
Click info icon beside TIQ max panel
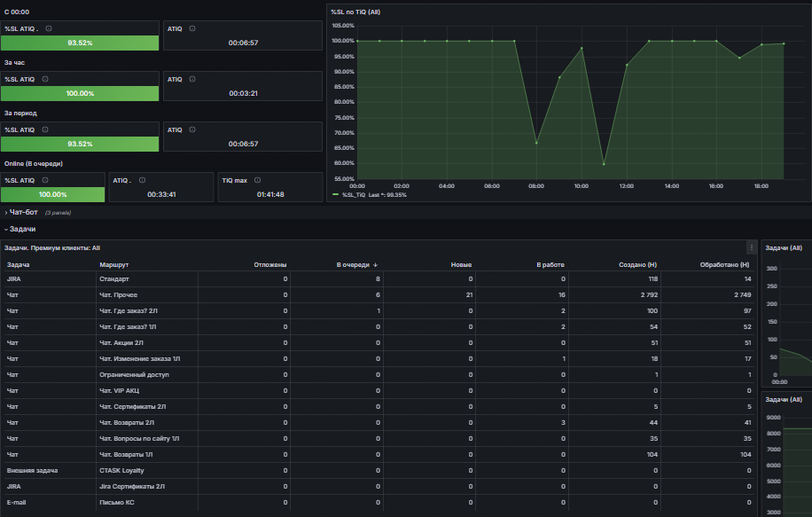(x=257, y=180)
